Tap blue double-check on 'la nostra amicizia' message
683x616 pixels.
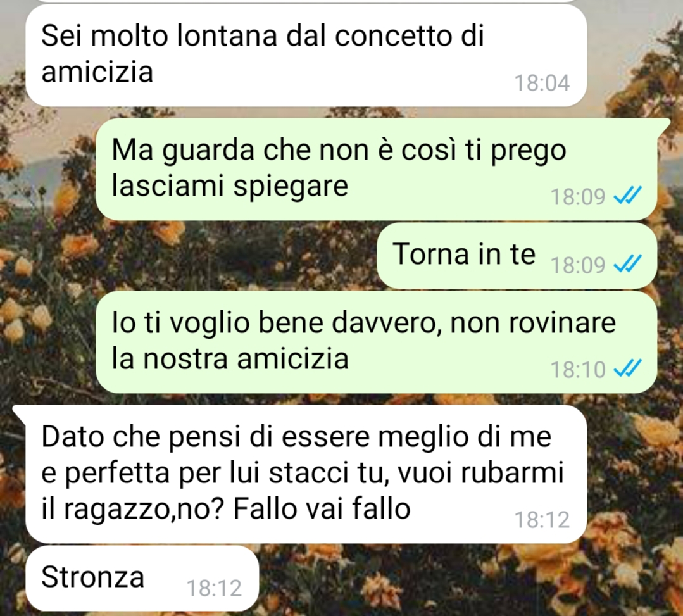(x=628, y=368)
